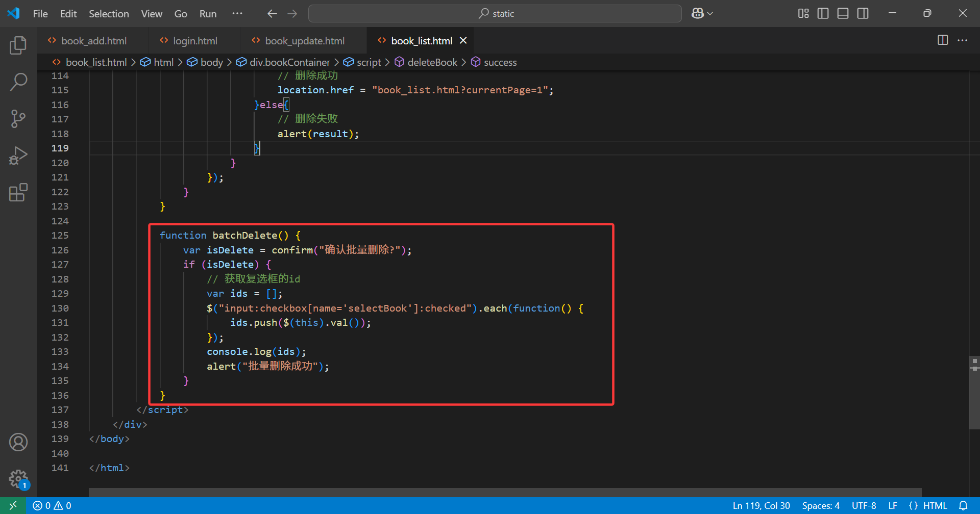The image size is (980, 514).
Task: Click the alert(result) statement
Action: coord(318,134)
